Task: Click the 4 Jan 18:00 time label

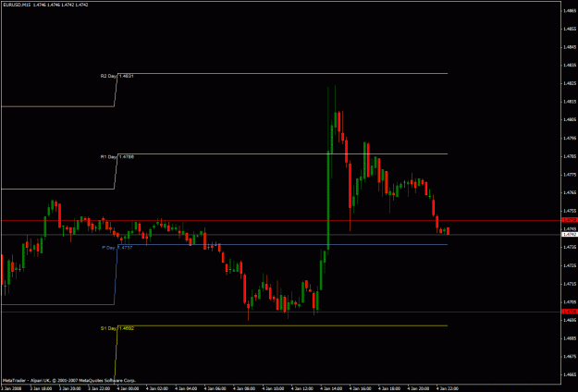Action: tap(389, 388)
